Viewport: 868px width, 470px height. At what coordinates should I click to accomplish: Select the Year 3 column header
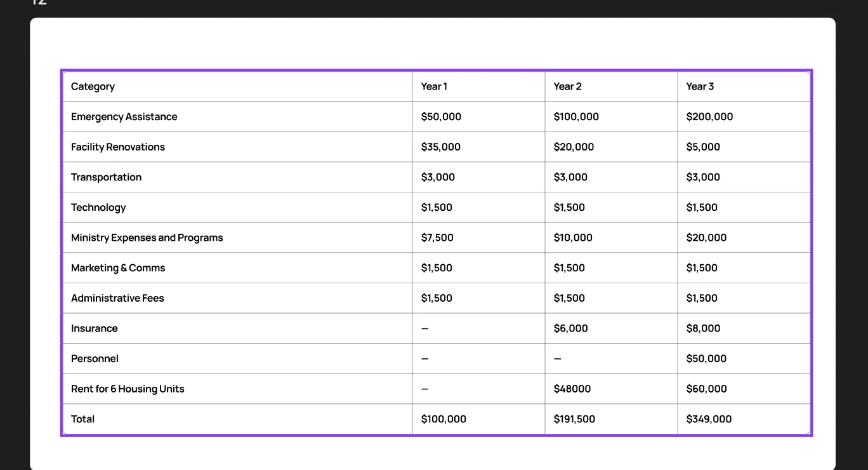[744, 86]
